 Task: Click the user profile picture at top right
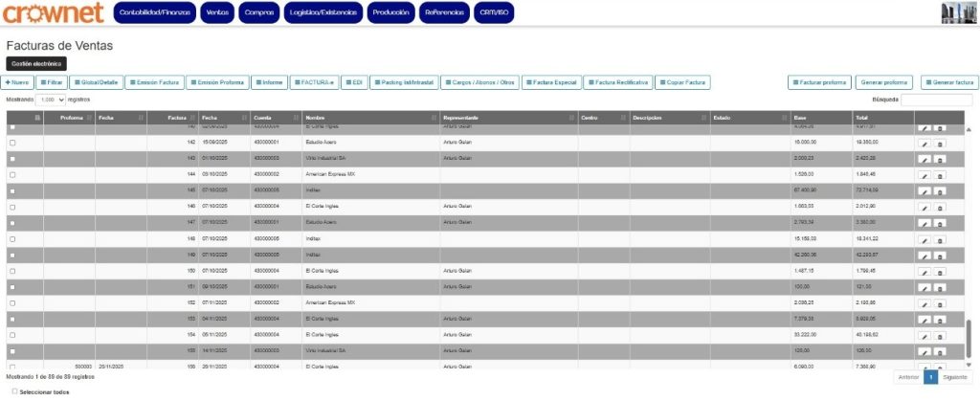click(958, 12)
